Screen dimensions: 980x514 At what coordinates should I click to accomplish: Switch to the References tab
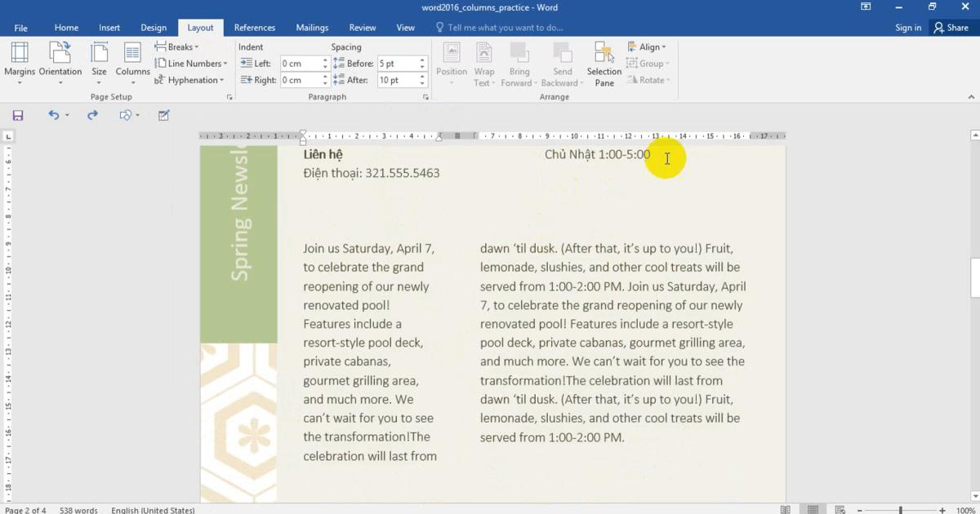(x=255, y=28)
